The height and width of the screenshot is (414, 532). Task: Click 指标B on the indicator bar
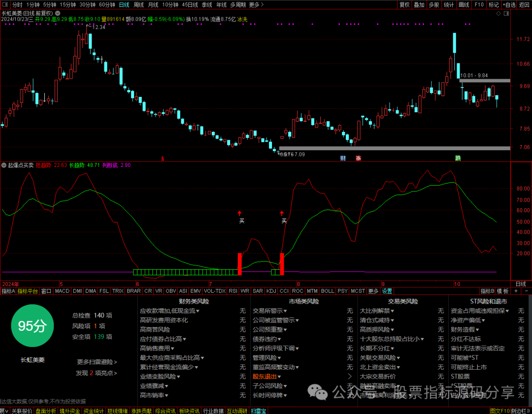tap(488, 291)
